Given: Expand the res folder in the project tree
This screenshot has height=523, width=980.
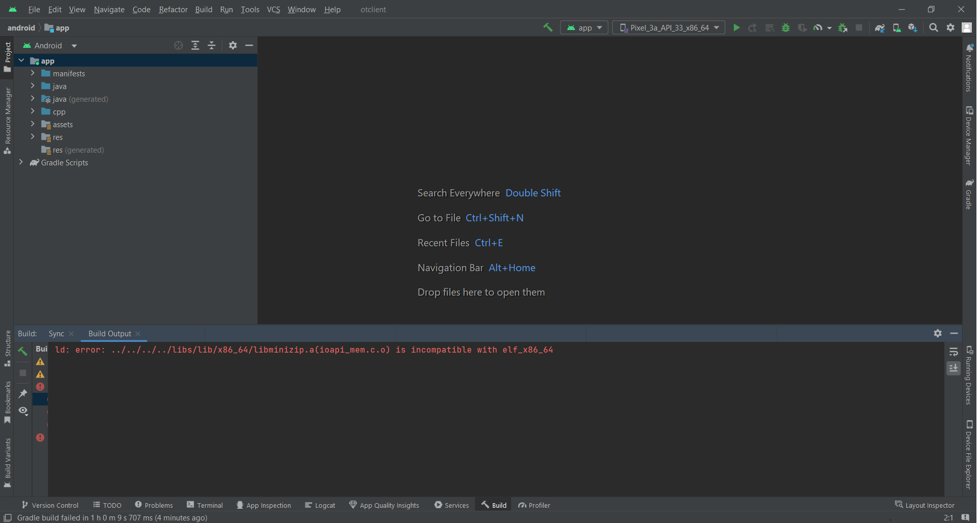Looking at the screenshot, I should click(x=33, y=137).
